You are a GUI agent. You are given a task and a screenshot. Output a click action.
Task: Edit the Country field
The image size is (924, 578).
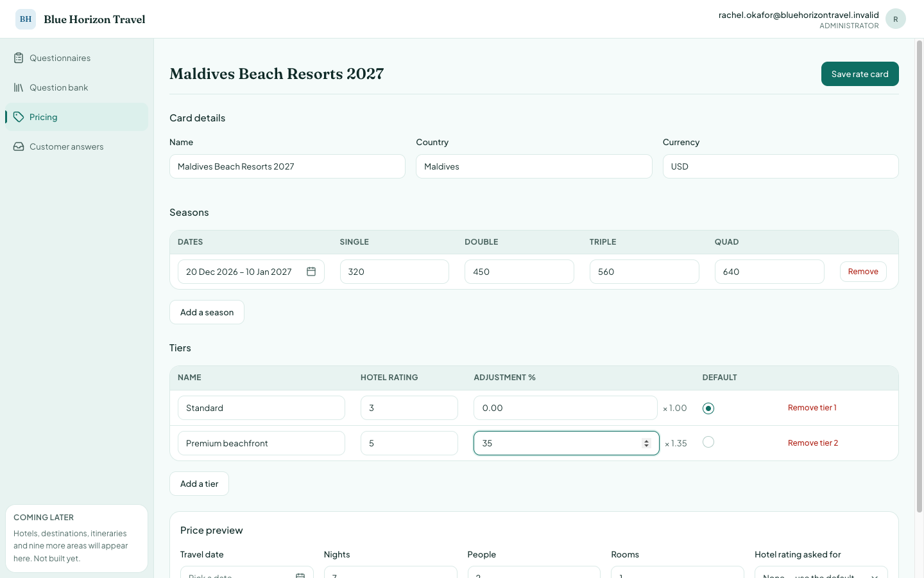pyautogui.click(x=534, y=166)
